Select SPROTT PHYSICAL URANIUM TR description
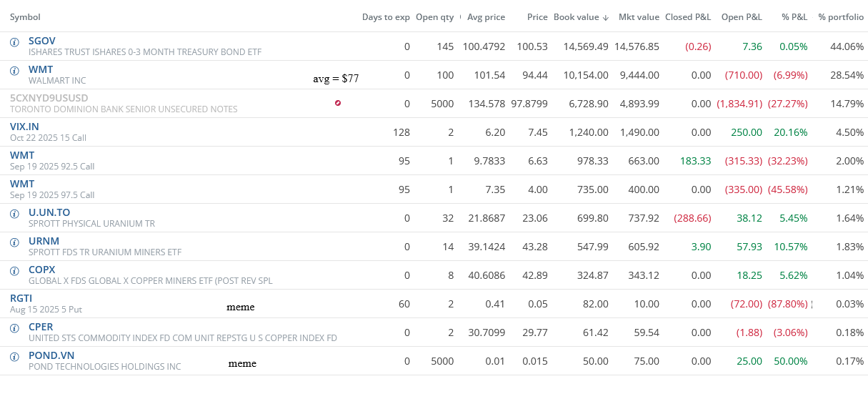 91,224
